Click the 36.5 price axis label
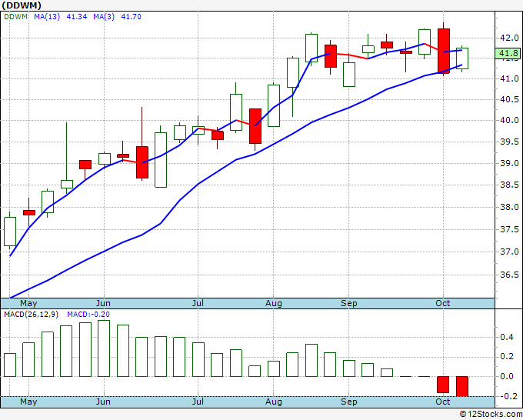The height and width of the screenshot is (420, 523). click(509, 275)
